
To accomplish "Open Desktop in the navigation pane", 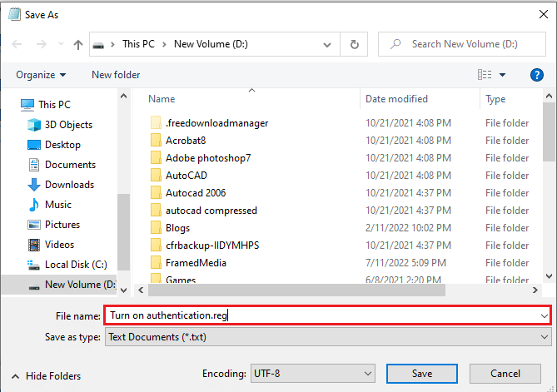I will point(62,145).
